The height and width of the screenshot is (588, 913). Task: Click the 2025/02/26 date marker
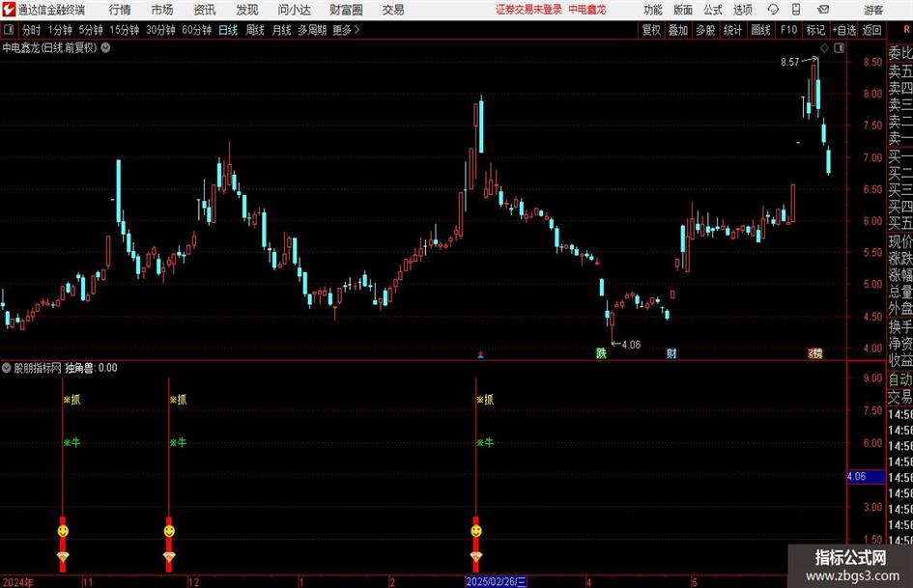point(496,581)
